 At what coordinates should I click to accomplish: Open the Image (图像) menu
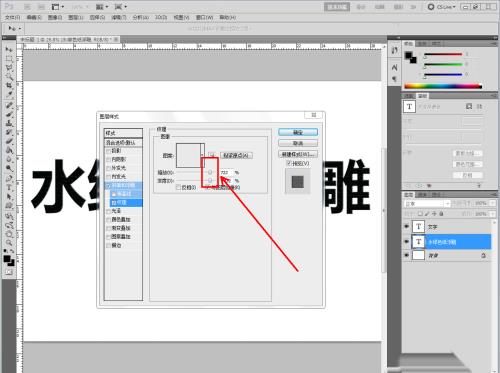coord(55,17)
